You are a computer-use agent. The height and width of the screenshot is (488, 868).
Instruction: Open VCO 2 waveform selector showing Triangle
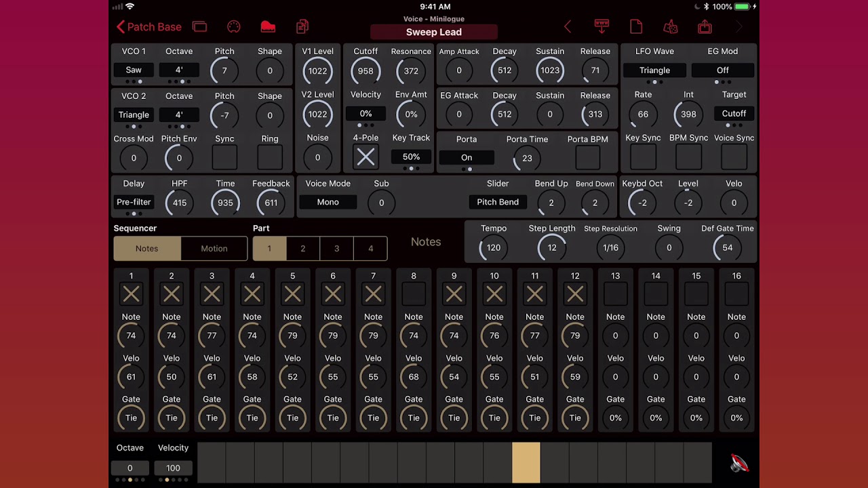134,115
